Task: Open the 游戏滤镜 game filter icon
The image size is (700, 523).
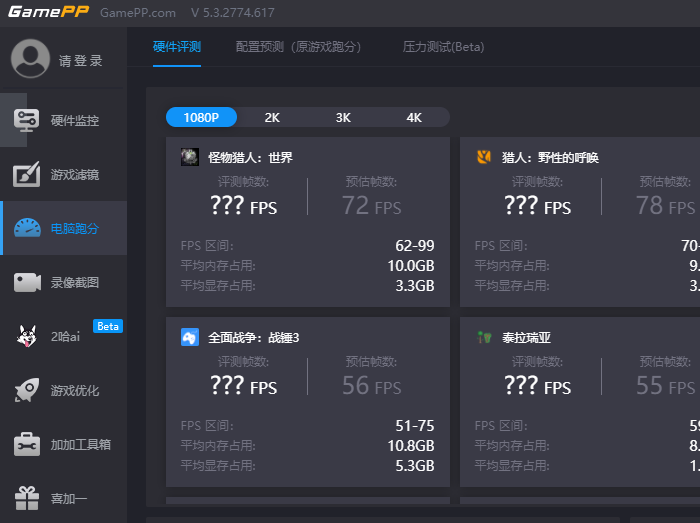Action: coord(26,174)
